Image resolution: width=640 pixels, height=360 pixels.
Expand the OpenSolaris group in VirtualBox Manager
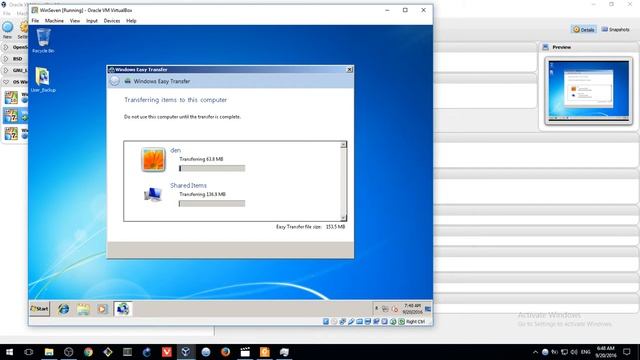[5, 47]
